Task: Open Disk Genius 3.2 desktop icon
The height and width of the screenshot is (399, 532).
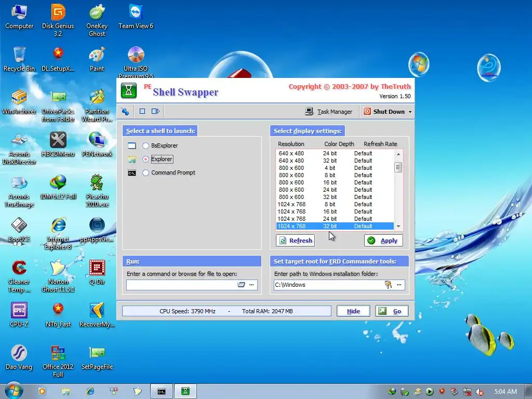Action: (58, 20)
